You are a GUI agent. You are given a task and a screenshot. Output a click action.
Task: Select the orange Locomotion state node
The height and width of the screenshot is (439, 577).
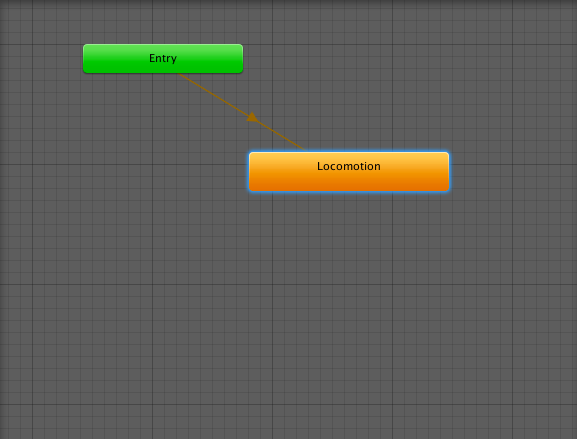click(349, 171)
